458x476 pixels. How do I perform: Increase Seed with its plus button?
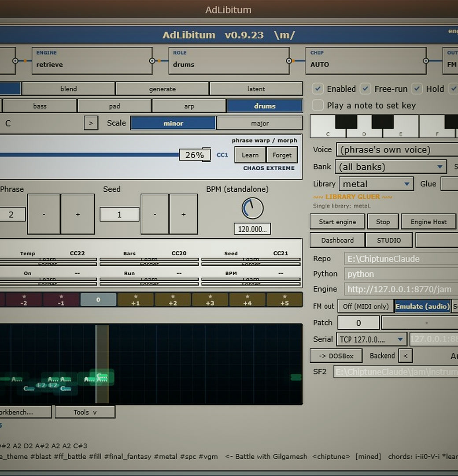pyautogui.click(x=184, y=214)
